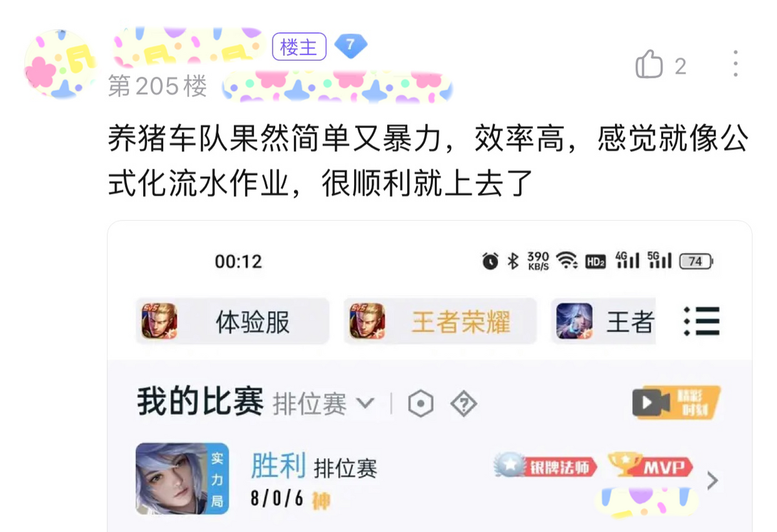Click the MVP trophy badge

651,466
